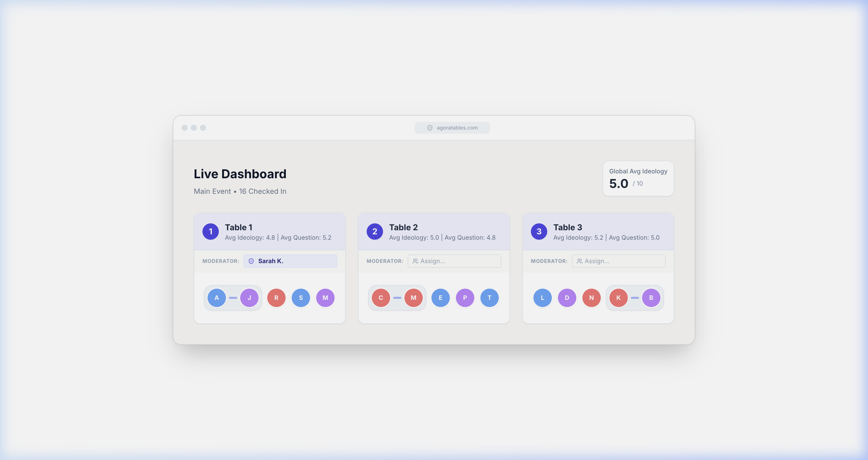Open the Sarah K. moderator assignment

point(290,261)
